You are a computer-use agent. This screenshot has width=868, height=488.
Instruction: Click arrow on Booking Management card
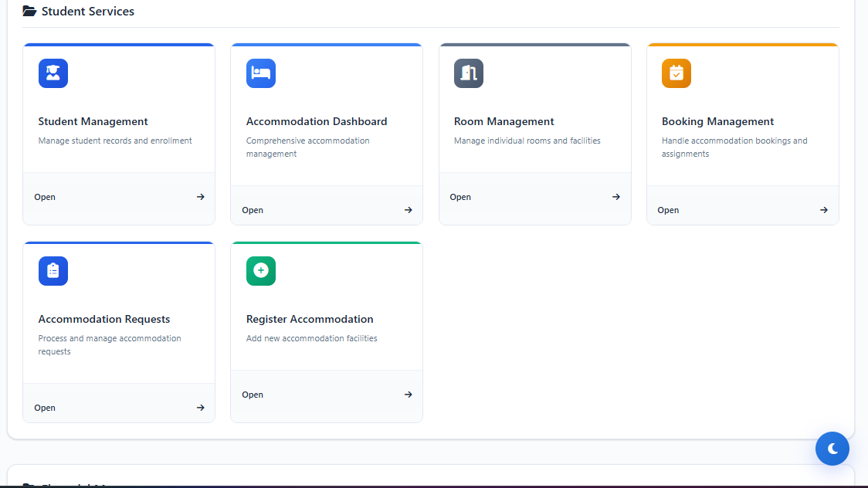click(824, 210)
